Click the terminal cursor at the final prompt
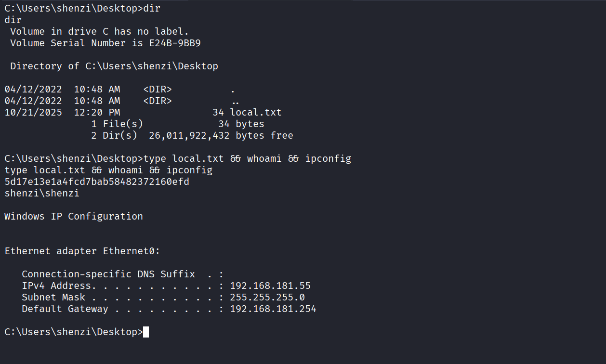Screen dimensions: 606x364 pyautogui.click(x=146, y=332)
